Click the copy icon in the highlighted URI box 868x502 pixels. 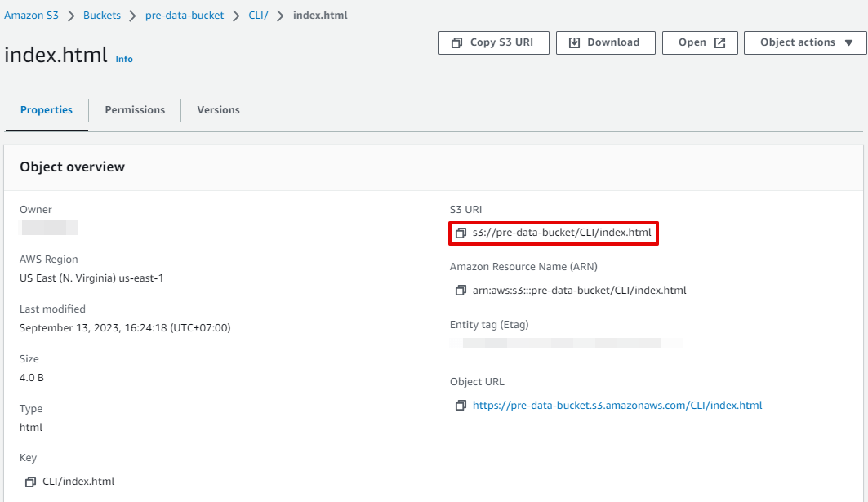461,233
